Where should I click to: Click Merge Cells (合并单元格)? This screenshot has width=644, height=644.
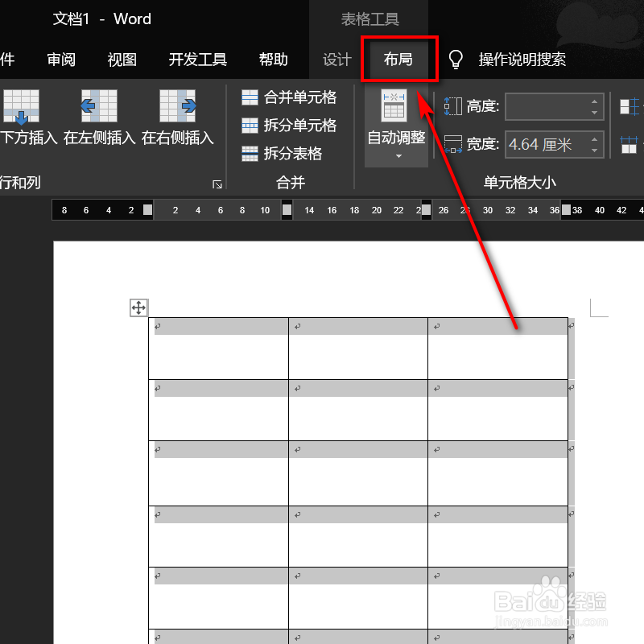tap(289, 97)
